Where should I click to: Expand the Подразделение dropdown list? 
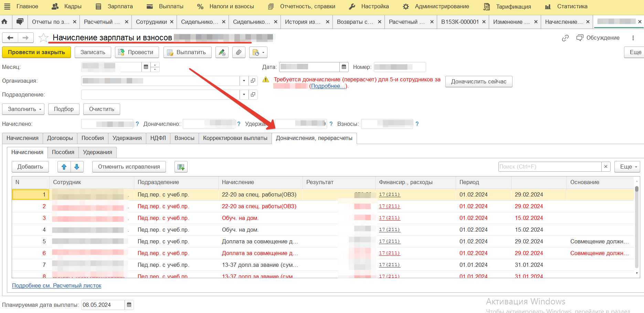click(244, 94)
